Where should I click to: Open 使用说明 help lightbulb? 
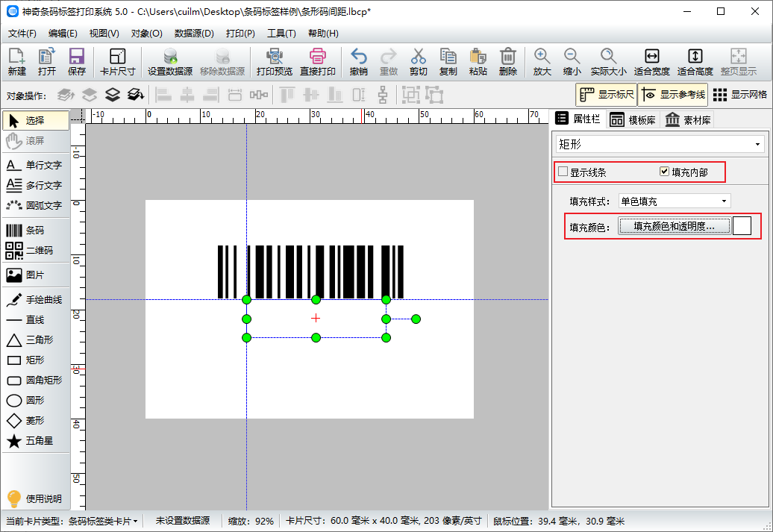coord(36,499)
